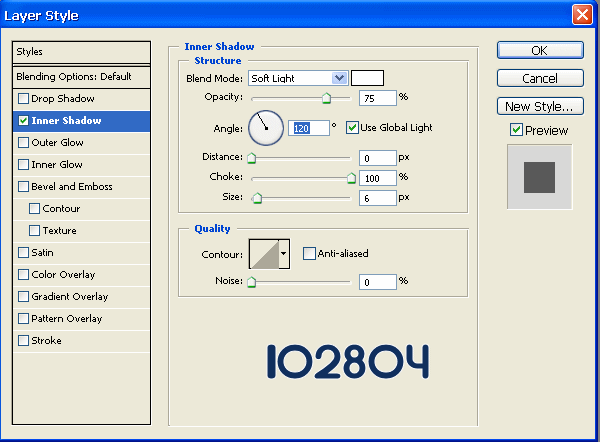Screen dimensions: 600x442
Task: Open the white shadow color swatch
Action: pyautogui.click(x=367, y=78)
